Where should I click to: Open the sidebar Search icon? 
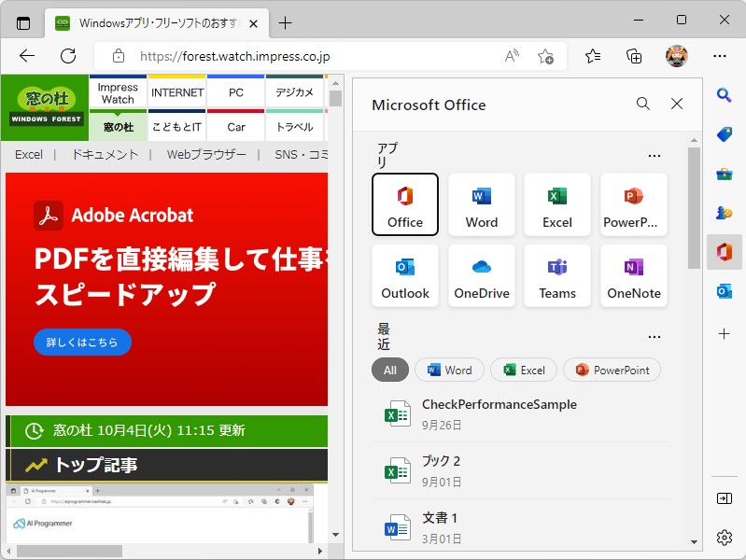click(x=725, y=95)
